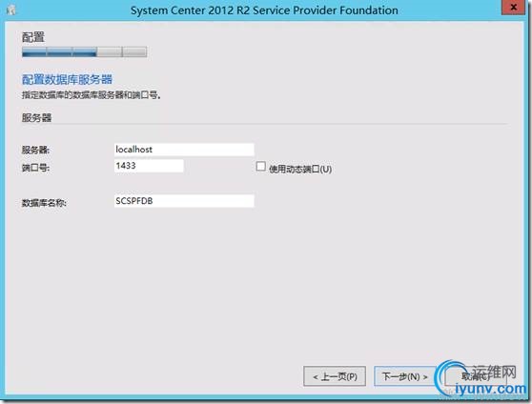Proceed with the 下一步(N) button
This screenshot has width=532, height=404.
(x=405, y=376)
